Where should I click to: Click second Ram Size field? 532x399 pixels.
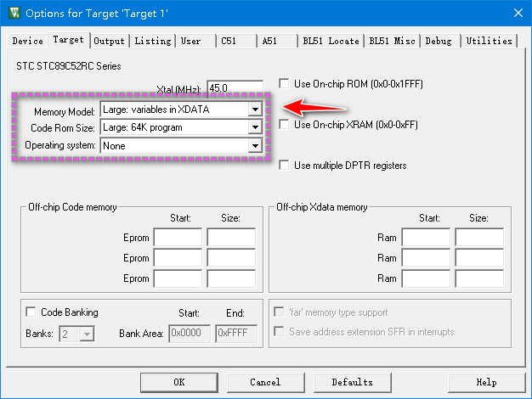click(x=479, y=257)
